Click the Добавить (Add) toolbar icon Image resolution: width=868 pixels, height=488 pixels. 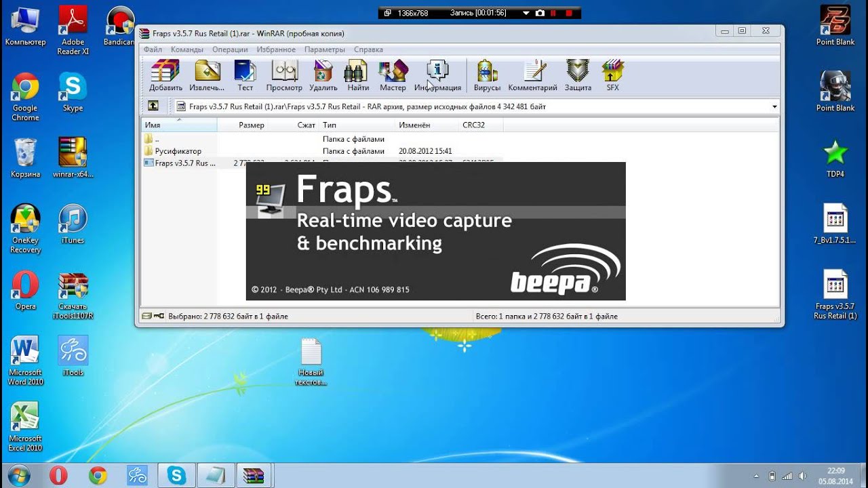pyautogui.click(x=166, y=75)
